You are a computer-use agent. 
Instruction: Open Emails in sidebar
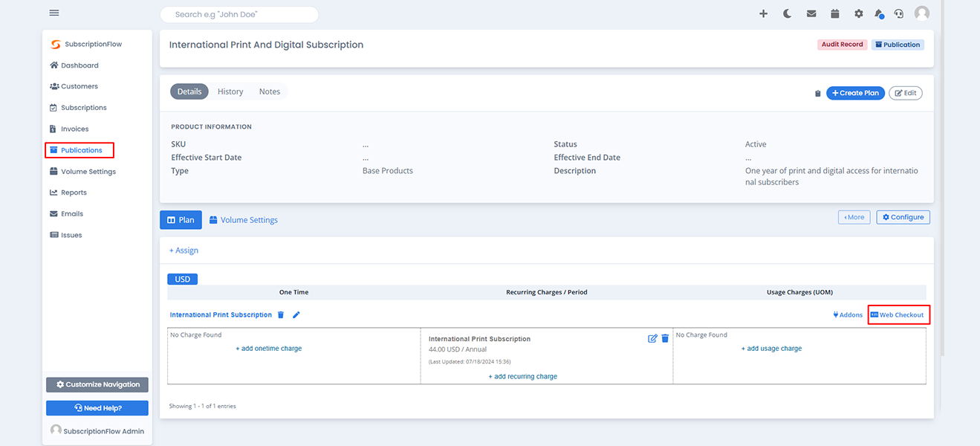(66, 214)
